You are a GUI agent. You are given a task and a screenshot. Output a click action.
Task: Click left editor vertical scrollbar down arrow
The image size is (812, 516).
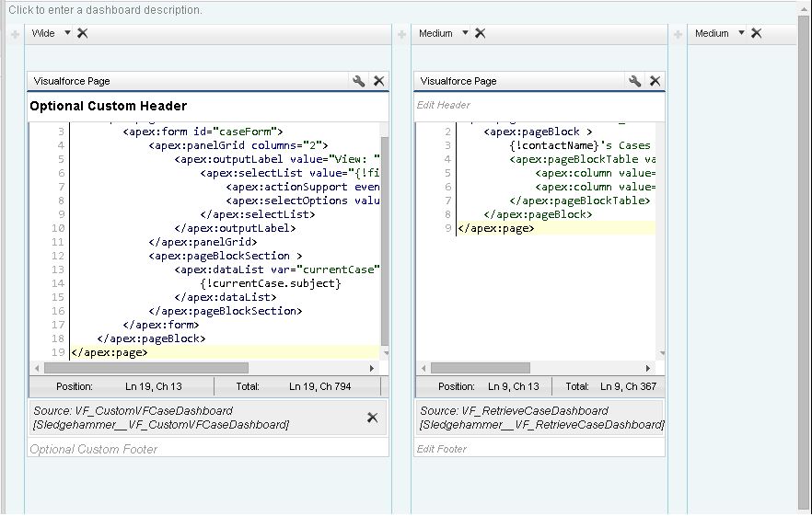[x=386, y=353]
